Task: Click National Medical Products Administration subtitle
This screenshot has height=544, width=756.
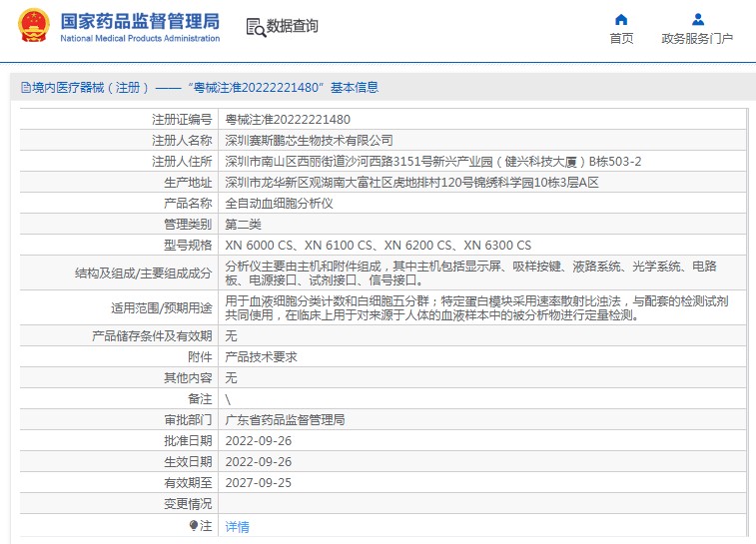Action: (x=140, y=39)
